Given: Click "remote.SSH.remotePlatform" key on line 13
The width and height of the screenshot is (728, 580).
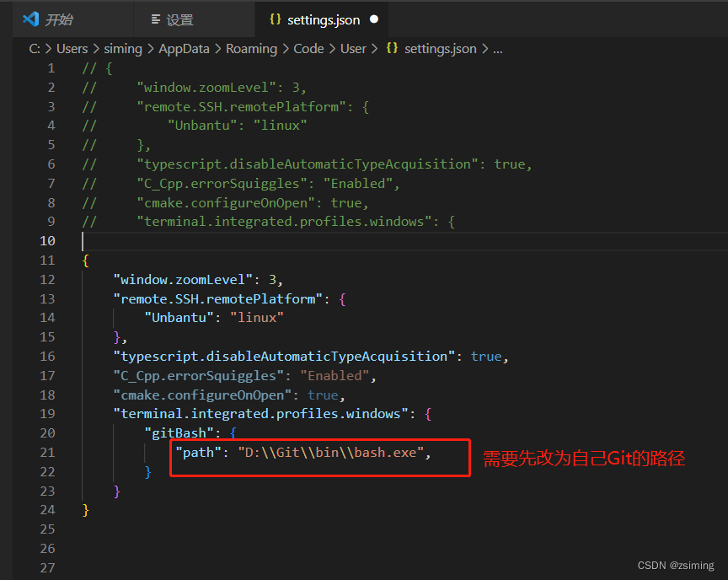Looking at the screenshot, I should click(x=218, y=298).
